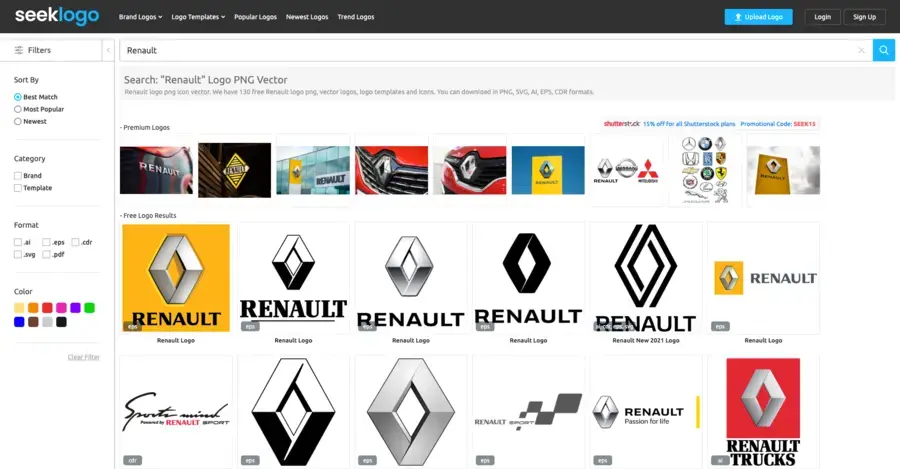This screenshot has width=900, height=469.
Task: Click the Upload Logo button
Action: point(758,17)
